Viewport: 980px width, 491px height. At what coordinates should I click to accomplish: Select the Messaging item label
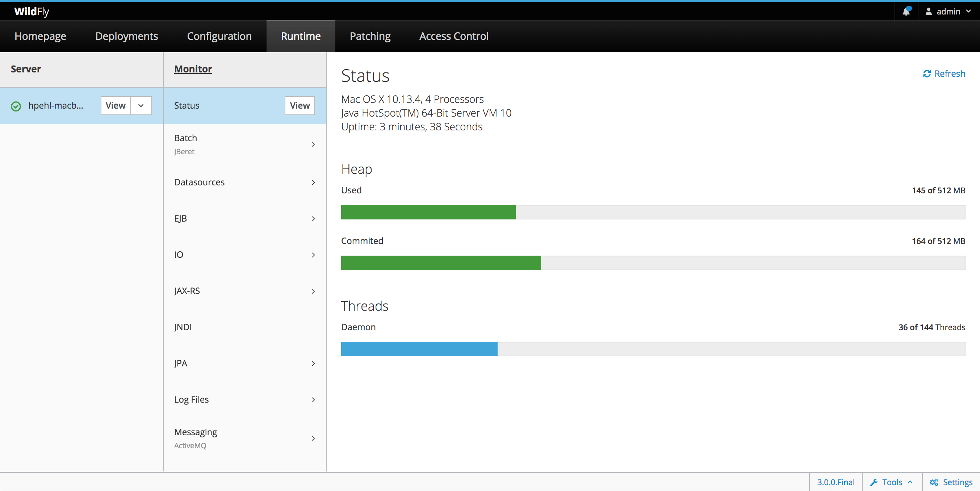[195, 432]
